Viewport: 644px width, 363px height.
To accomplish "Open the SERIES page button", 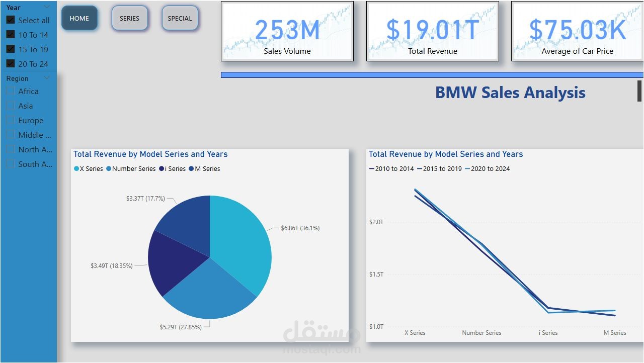I will coord(130,18).
